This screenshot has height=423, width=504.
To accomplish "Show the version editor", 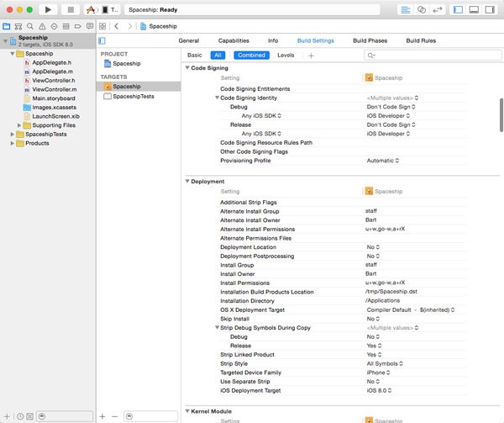I will [438, 9].
